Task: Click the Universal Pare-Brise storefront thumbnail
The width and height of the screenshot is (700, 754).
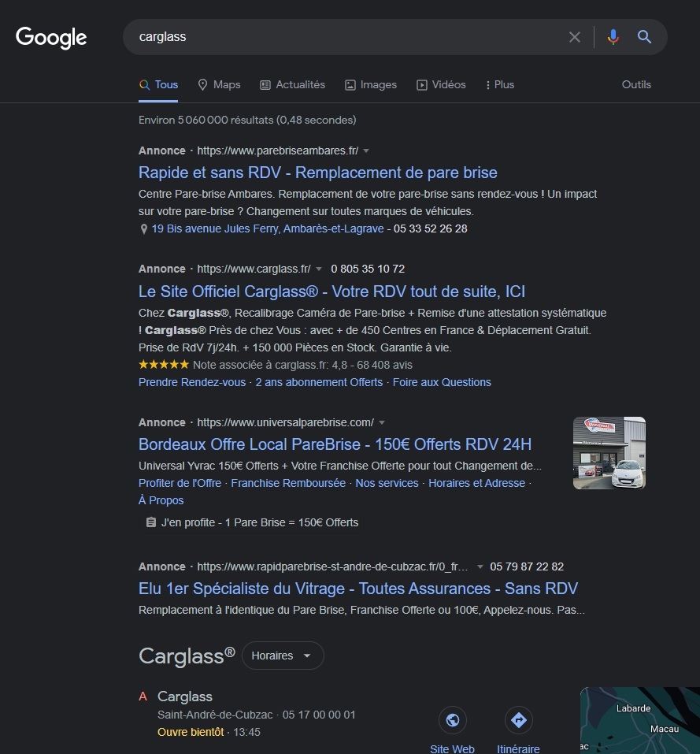Action: point(609,453)
